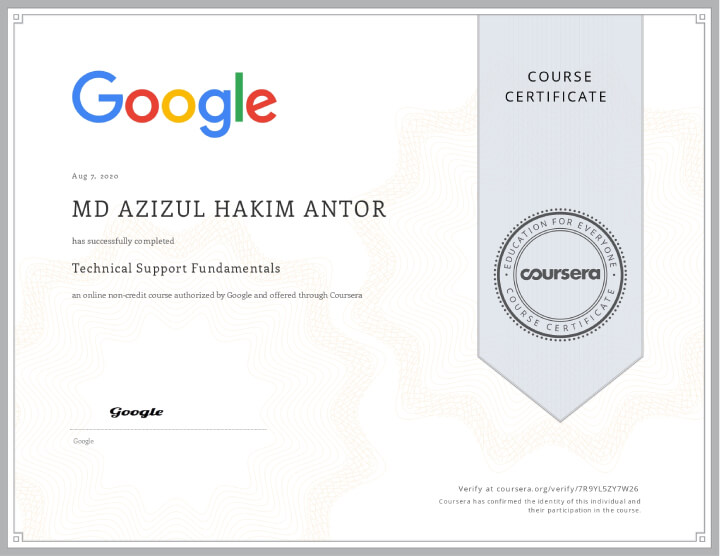This screenshot has width=720, height=556.
Task: Open the coursera.org/verify/7R9YL5ZY7W26 verification link
Action: coord(568,489)
